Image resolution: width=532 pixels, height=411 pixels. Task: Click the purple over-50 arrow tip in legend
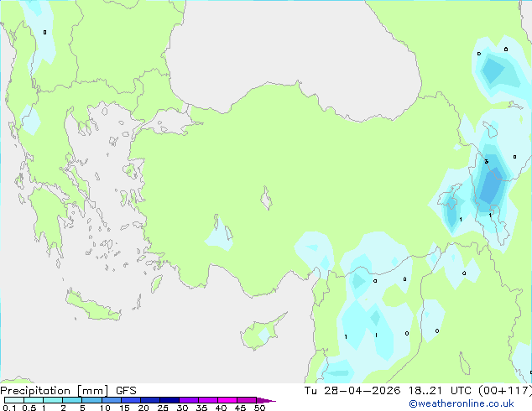click(x=266, y=400)
